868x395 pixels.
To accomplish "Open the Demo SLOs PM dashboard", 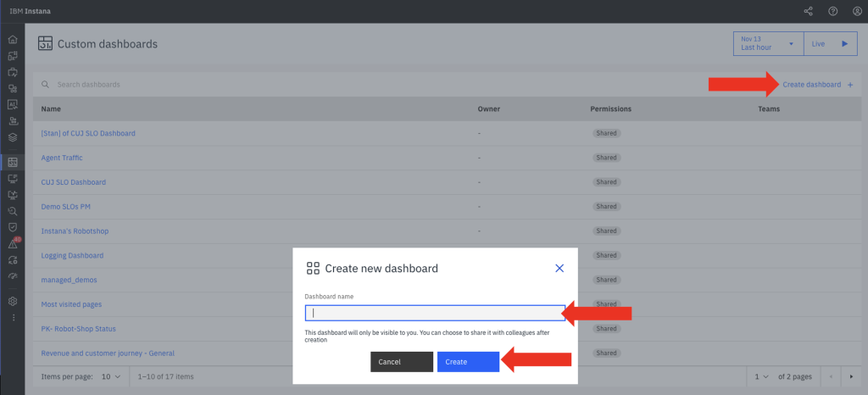I will (x=66, y=206).
